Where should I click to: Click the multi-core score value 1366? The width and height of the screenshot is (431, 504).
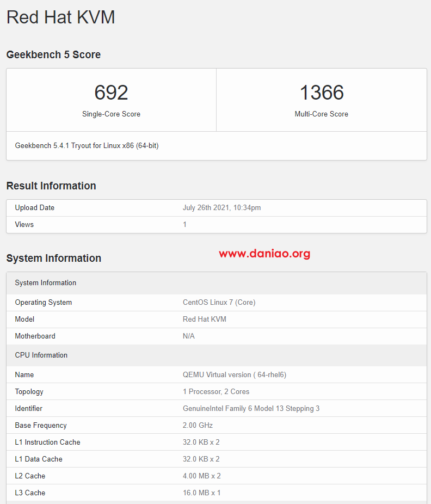tap(322, 93)
